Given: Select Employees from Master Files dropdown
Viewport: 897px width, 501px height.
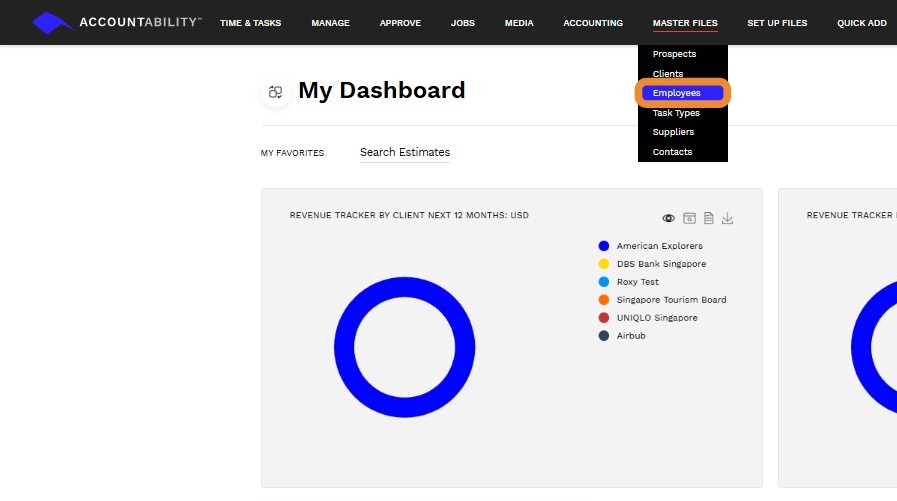Looking at the screenshot, I should pyautogui.click(x=682, y=93).
